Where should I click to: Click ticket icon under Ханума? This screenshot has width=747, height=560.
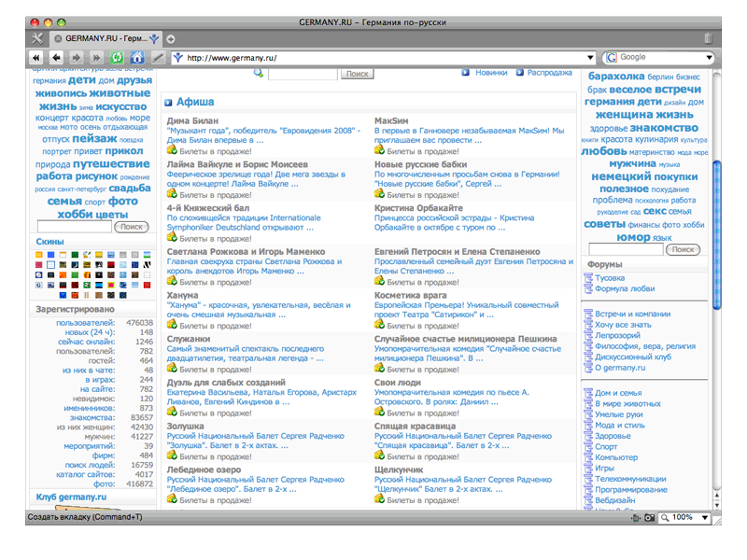point(172,324)
